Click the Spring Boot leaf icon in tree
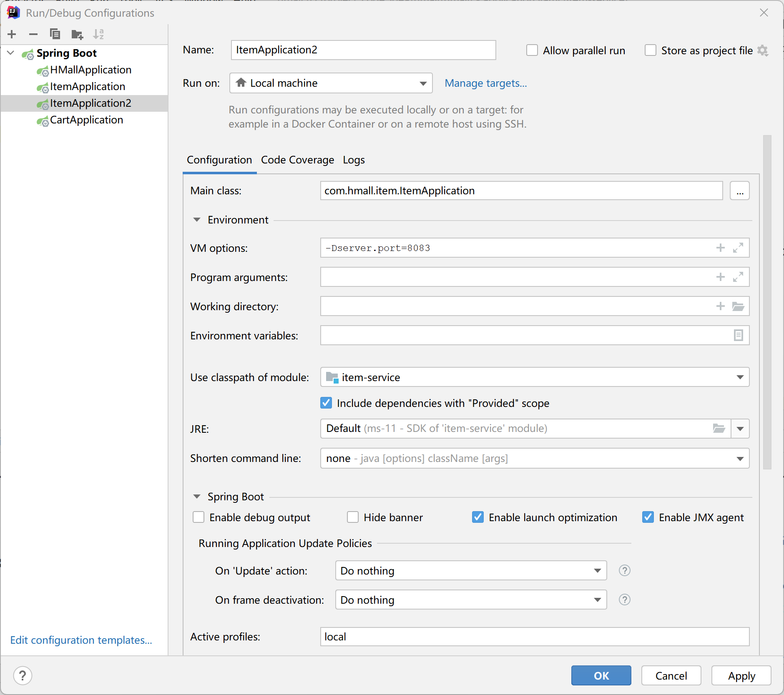This screenshot has height=695, width=784. tap(28, 54)
